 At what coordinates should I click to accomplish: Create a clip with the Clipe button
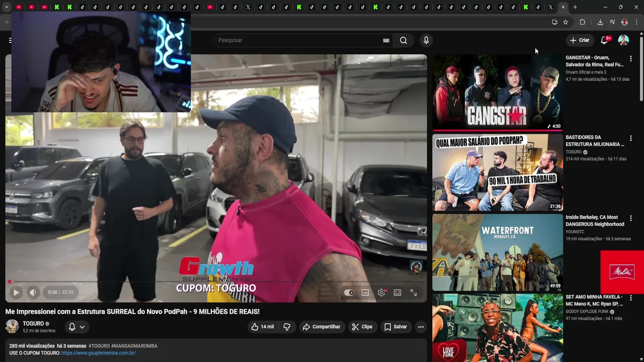tap(362, 327)
